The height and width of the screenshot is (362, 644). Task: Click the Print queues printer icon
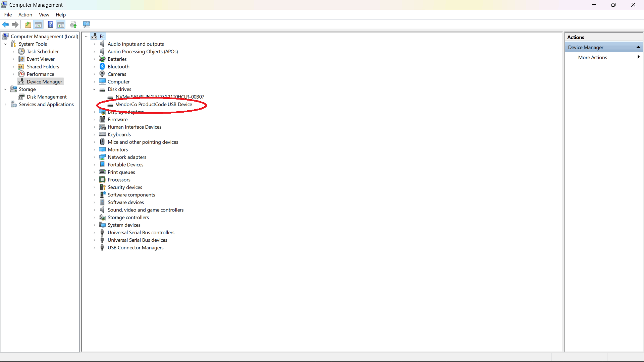point(102,172)
